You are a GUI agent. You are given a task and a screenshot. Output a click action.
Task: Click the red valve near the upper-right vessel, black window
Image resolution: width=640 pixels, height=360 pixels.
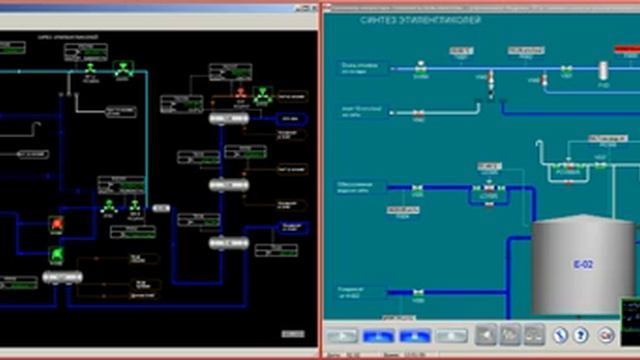click(241, 93)
